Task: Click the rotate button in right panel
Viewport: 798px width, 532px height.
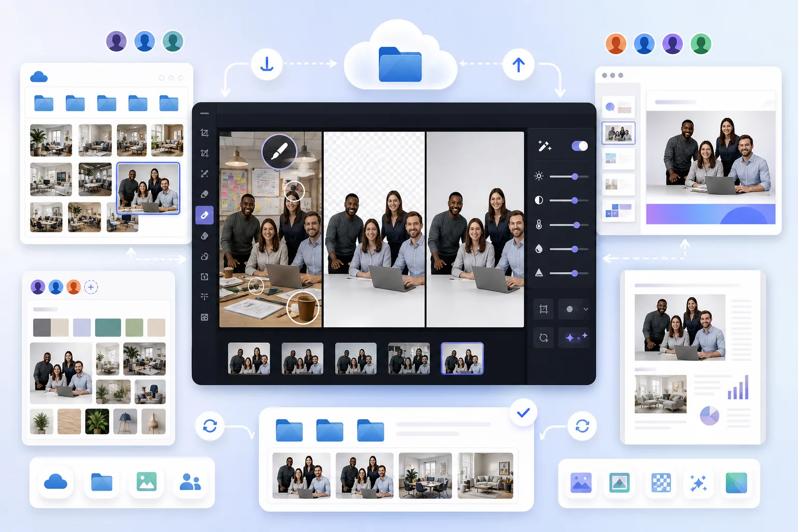Action: (543, 338)
